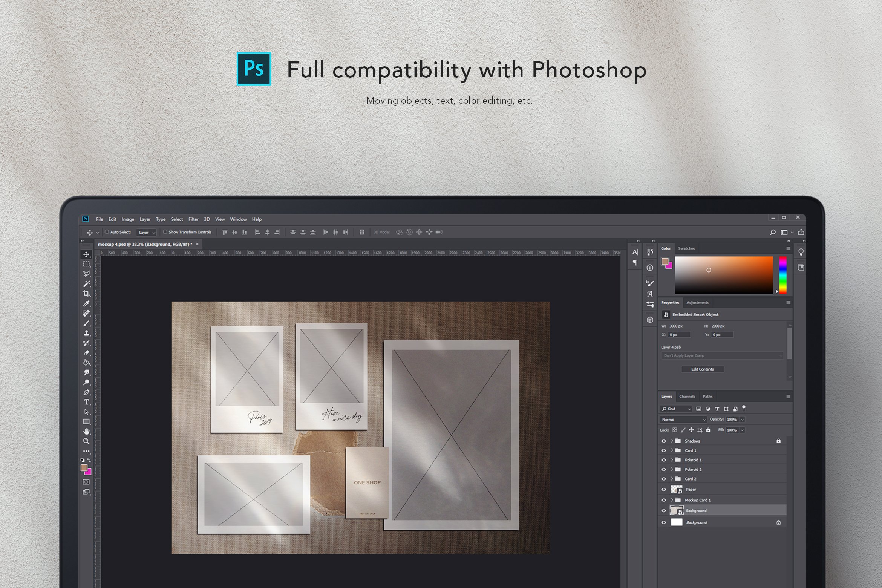Open the Info panel icon
The width and height of the screenshot is (882, 588).
[650, 268]
